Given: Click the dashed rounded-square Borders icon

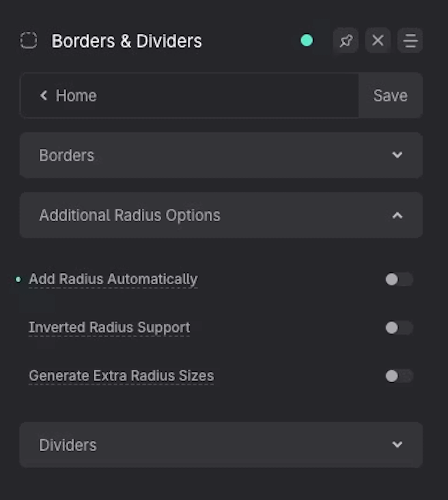Looking at the screenshot, I should 29,40.
